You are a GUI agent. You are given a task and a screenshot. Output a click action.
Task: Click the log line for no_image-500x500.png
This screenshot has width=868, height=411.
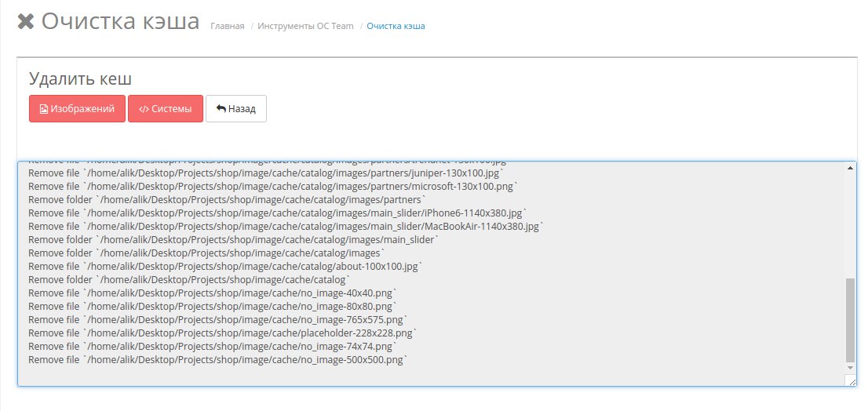click(218, 359)
